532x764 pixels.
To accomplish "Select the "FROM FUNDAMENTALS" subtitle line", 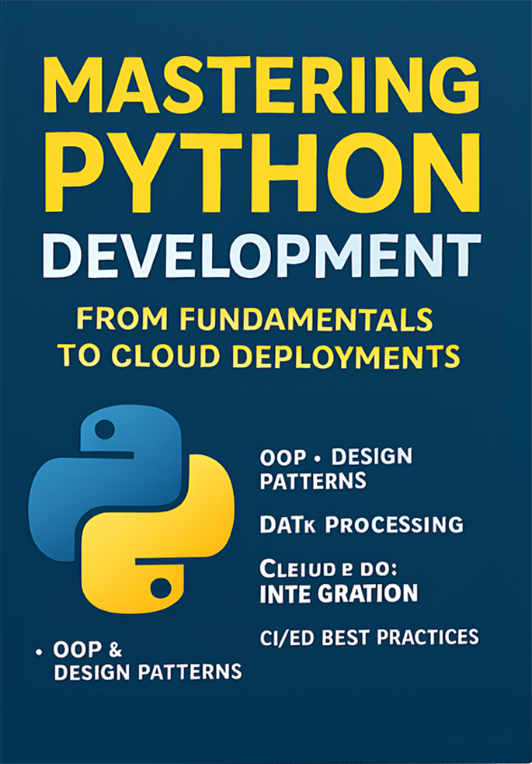I will pyautogui.click(x=256, y=321).
